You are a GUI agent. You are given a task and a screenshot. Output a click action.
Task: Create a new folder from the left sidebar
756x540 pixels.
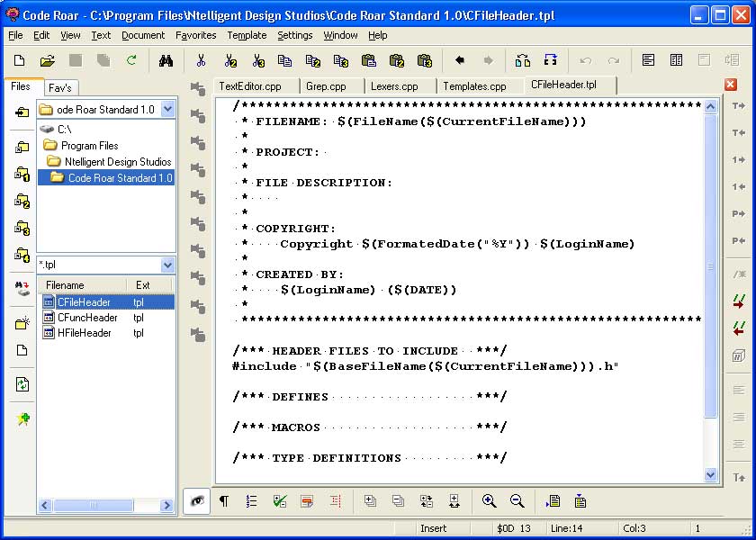[x=22, y=323]
